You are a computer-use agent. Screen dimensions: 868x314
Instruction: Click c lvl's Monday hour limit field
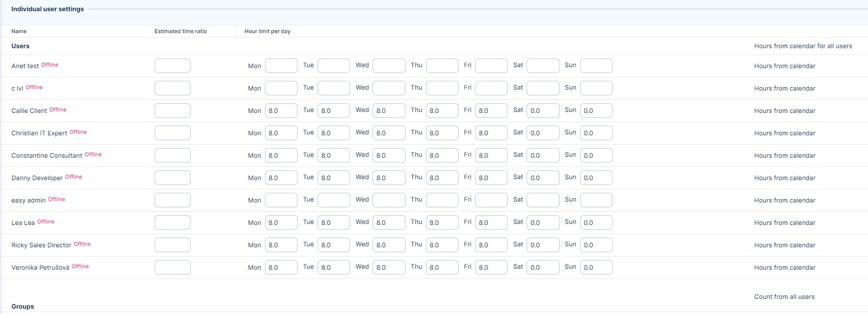281,88
